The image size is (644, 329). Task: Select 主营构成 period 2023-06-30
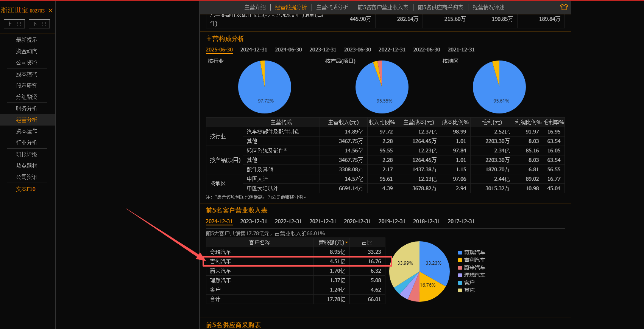tap(357, 50)
